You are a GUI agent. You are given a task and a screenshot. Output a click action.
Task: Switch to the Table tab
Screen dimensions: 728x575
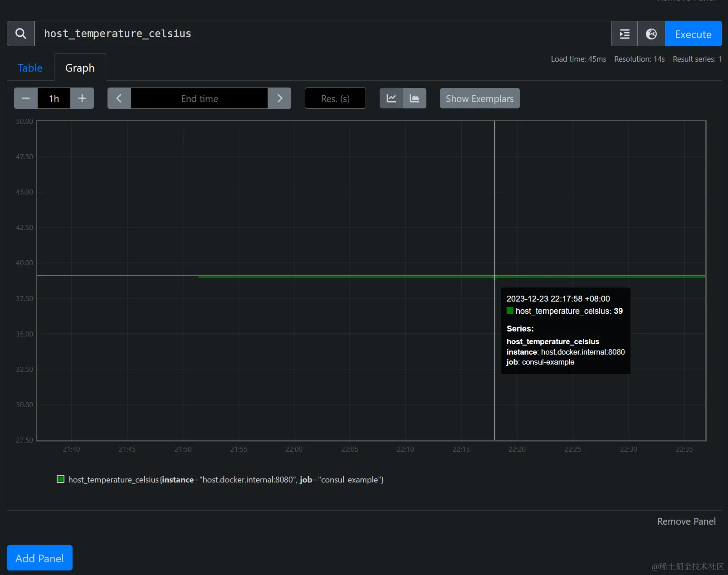30,68
